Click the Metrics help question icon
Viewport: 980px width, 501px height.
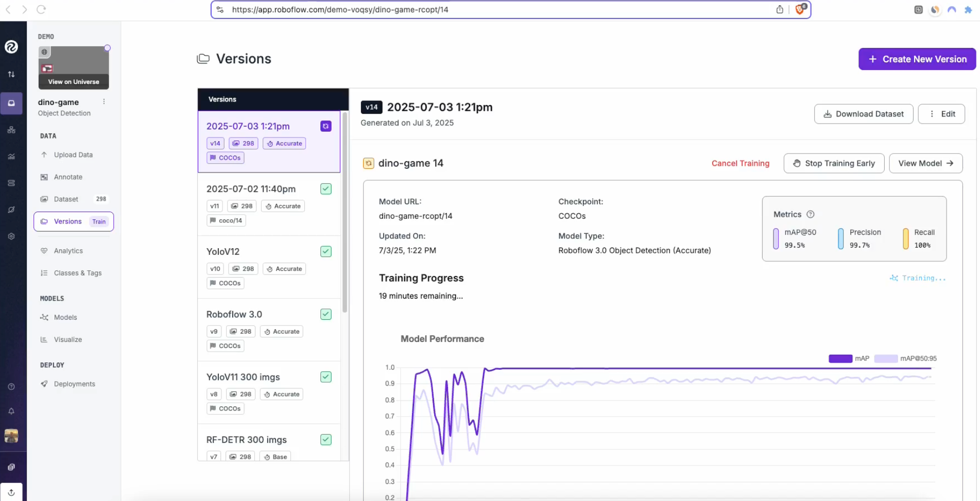pyautogui.click(x=810, y=214)
